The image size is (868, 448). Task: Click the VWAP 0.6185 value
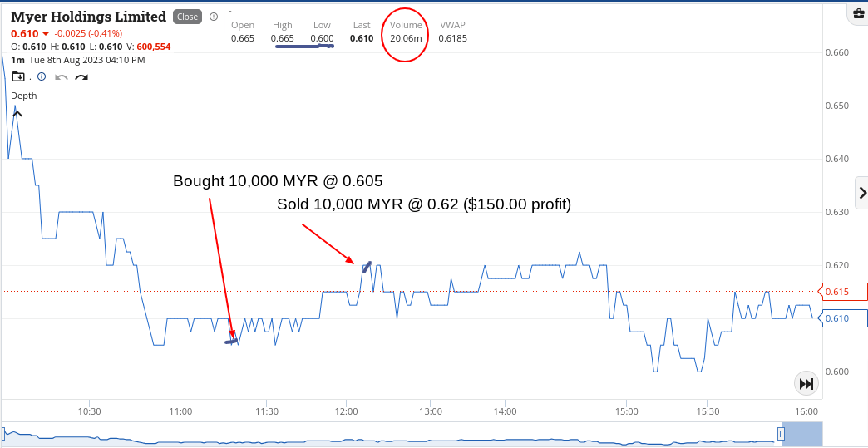452,39
